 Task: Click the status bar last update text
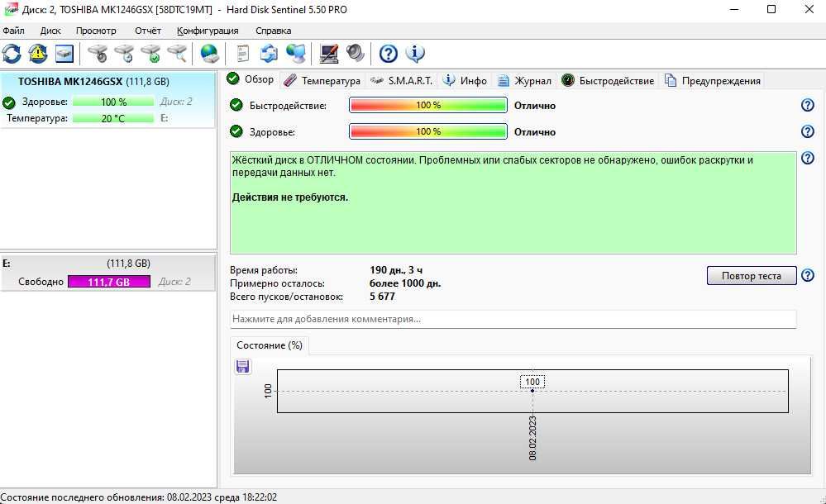[139, 497]
